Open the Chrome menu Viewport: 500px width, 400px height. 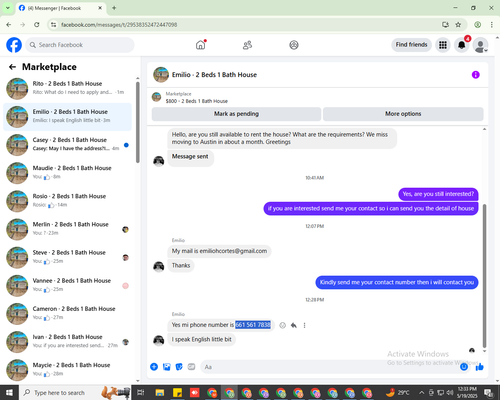tap(492, 25)
